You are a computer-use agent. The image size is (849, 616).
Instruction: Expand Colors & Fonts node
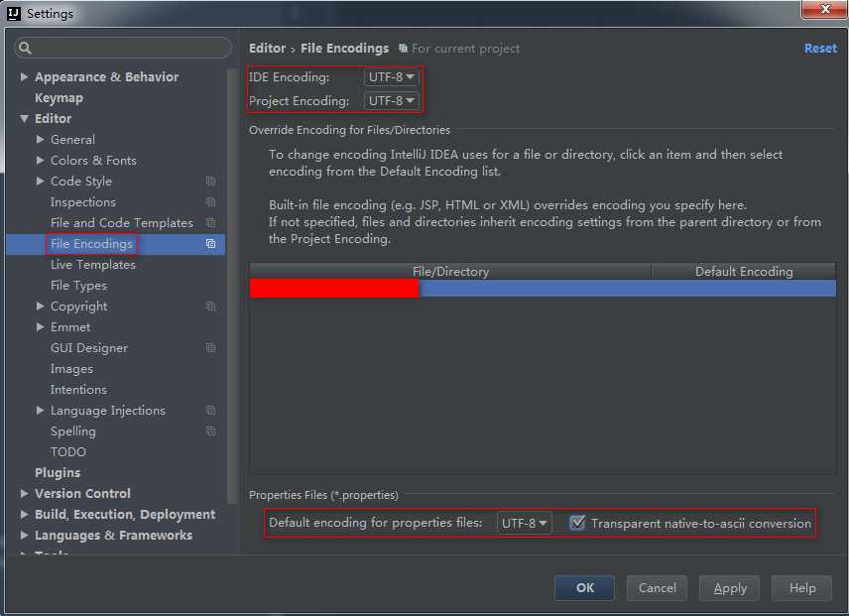(40, 161)
